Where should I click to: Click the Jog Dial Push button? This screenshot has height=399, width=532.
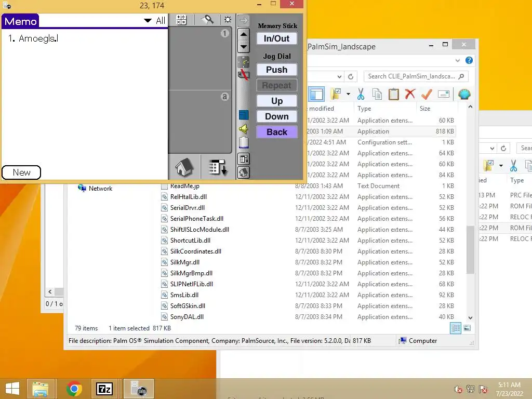[276, 70]
